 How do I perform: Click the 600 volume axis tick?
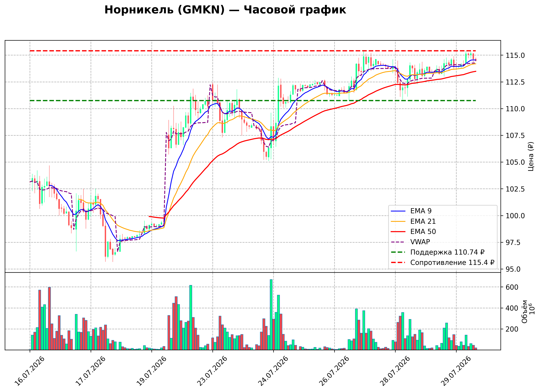coord(512,287)
